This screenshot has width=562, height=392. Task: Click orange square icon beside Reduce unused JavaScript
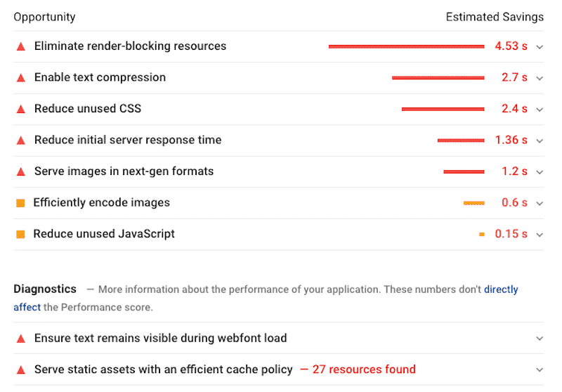(20, 234)
